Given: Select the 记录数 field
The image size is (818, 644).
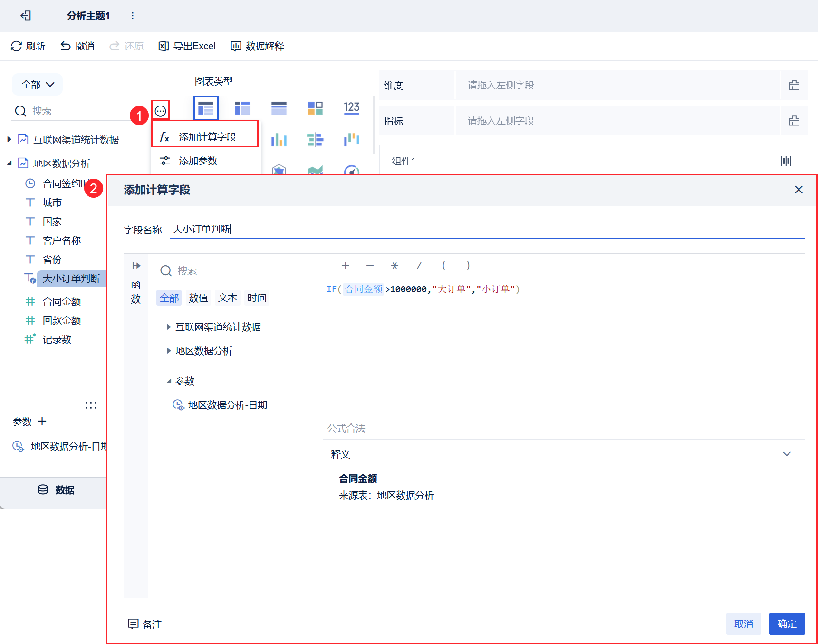Looking at the screenshot, I should (57, 339).
